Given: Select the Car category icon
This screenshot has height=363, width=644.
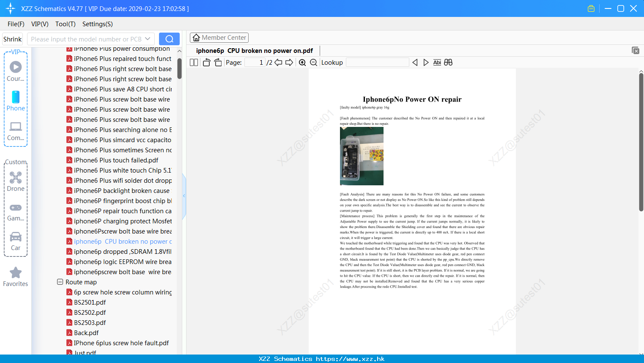Looking at the screenshot, I should [x=16, y=241].
